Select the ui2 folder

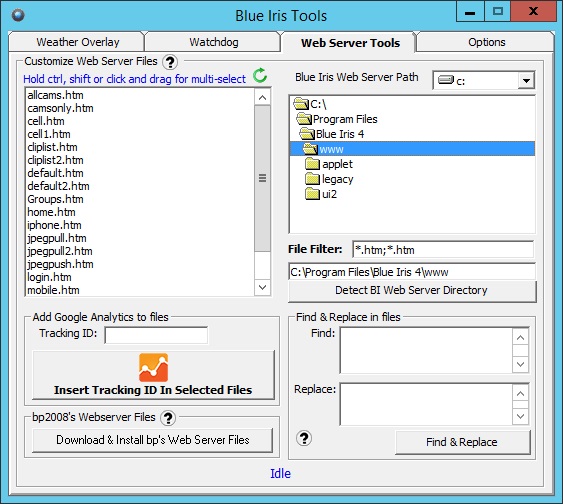point(321,194)
